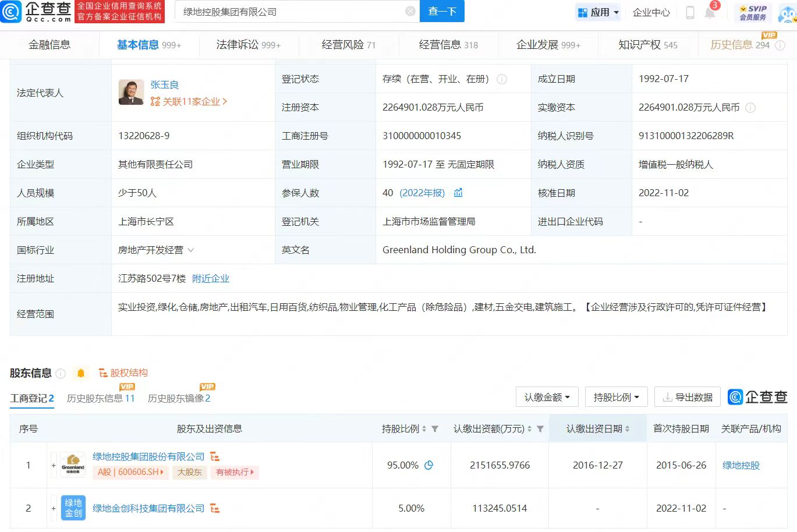Image resolution: width=797 pixels, height=532 pixels.
Task: Open the 历史股东信息 11 sub-tab
Action: pos(101,399)
